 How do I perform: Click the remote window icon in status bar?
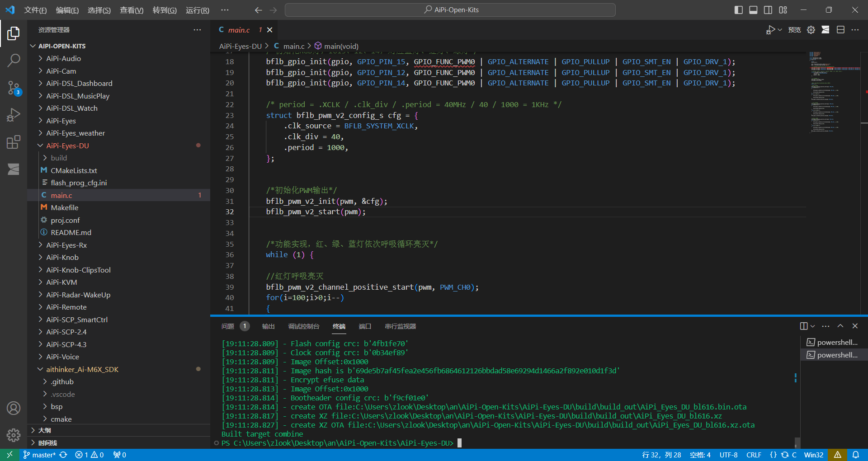pos(9,455)
